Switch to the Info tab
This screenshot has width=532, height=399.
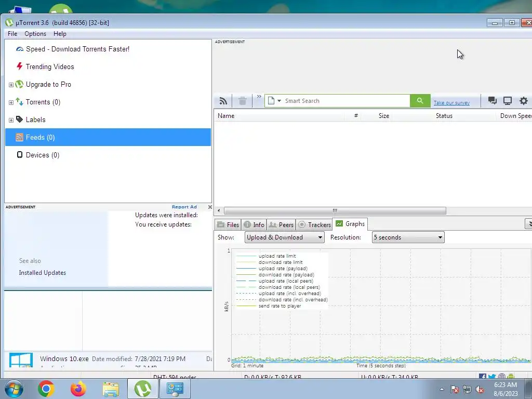[254, 224]
